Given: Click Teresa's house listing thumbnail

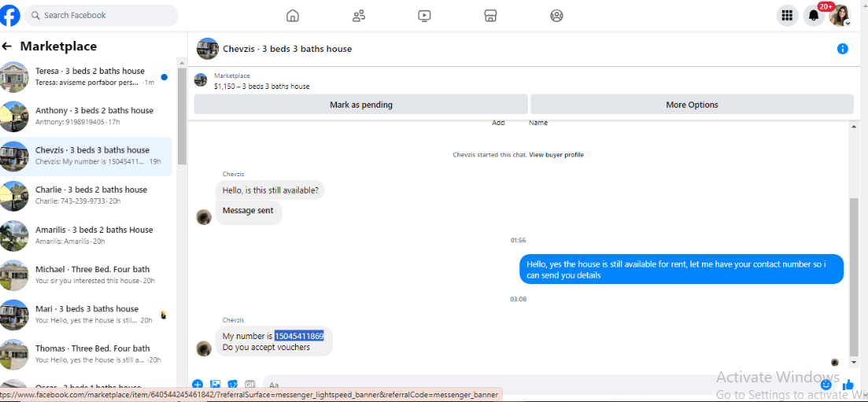Looking at the screenshot, I should tap(13, 76).
